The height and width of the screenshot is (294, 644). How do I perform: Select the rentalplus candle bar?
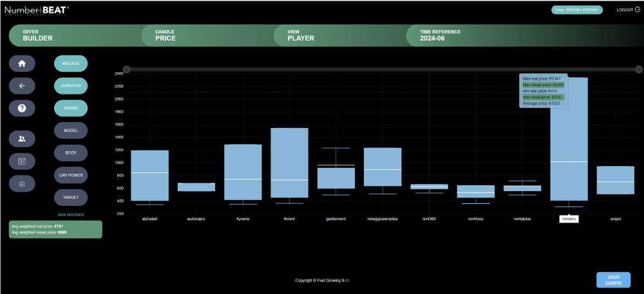[522, 188]
